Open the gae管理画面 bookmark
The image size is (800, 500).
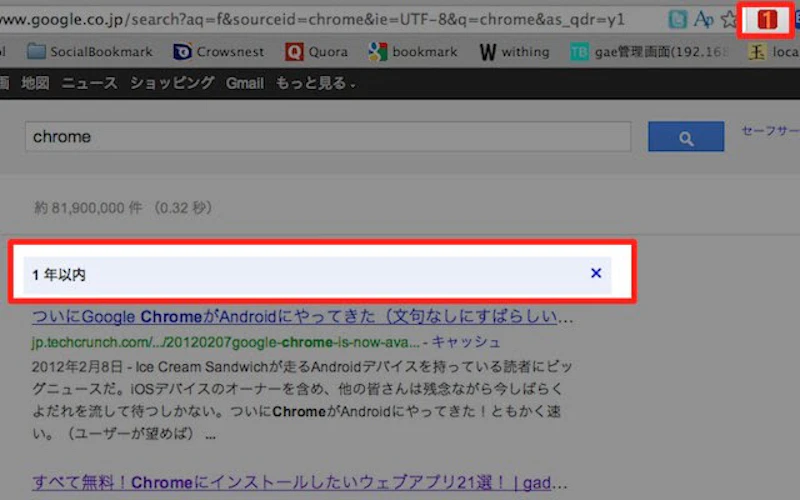(649, 52)
